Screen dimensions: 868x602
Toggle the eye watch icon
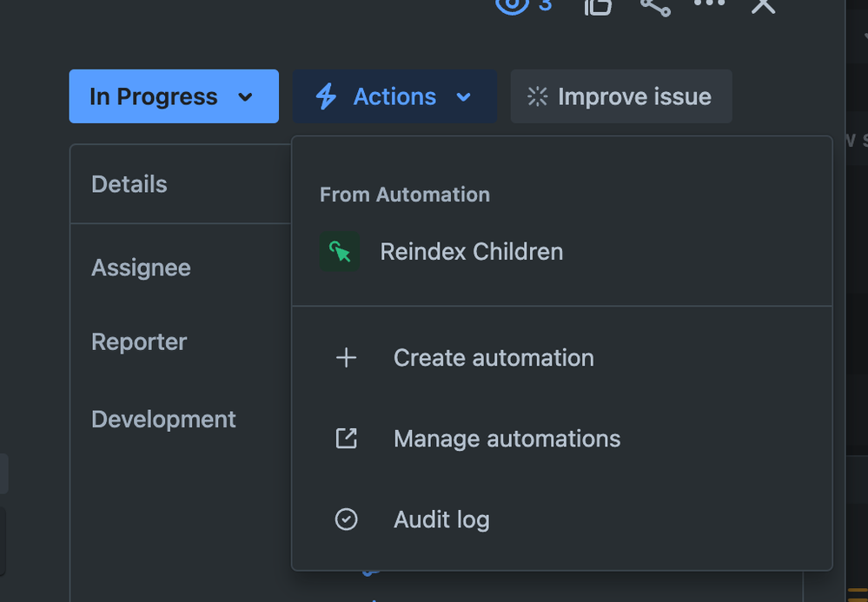pos(513,4)
